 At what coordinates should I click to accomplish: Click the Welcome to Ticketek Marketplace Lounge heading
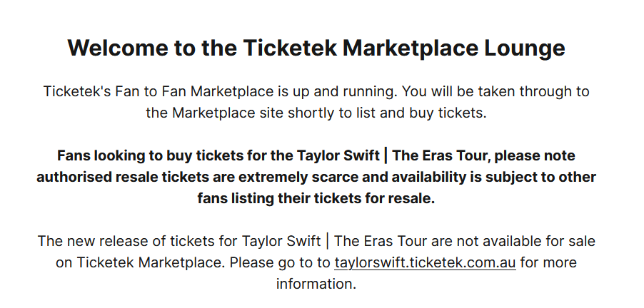pyautogui.click(x=316, y=48)
